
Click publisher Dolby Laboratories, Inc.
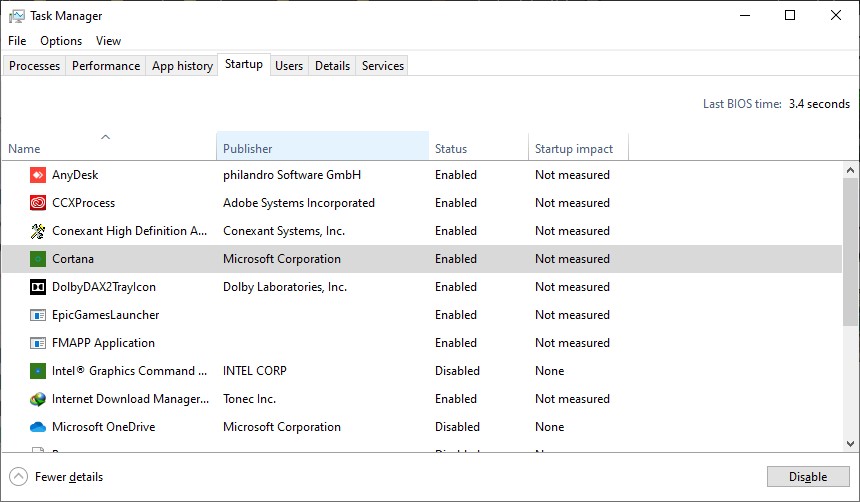[285, 287]
